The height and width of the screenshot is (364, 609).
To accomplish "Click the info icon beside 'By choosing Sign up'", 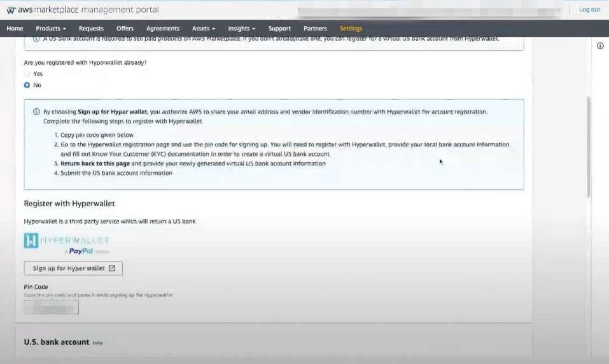I will click(36, 112).
